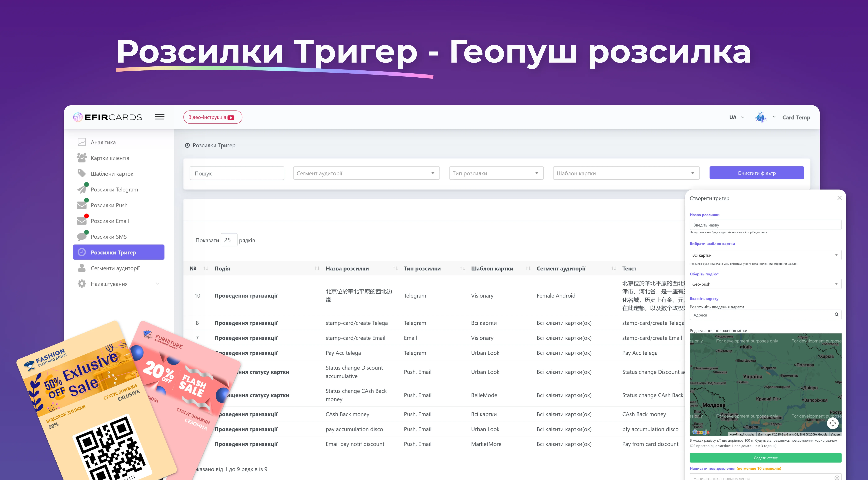868x480 pixels.
Task: Select the BelleMode template cell
Action: (484, 395)
